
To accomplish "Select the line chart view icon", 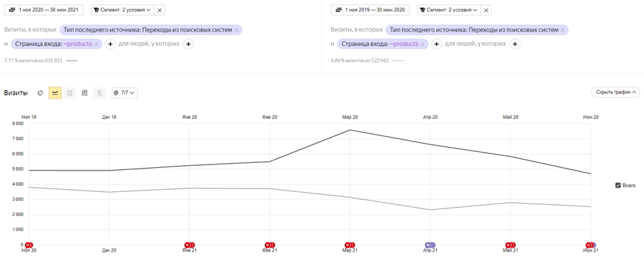I will coord(55,93).
